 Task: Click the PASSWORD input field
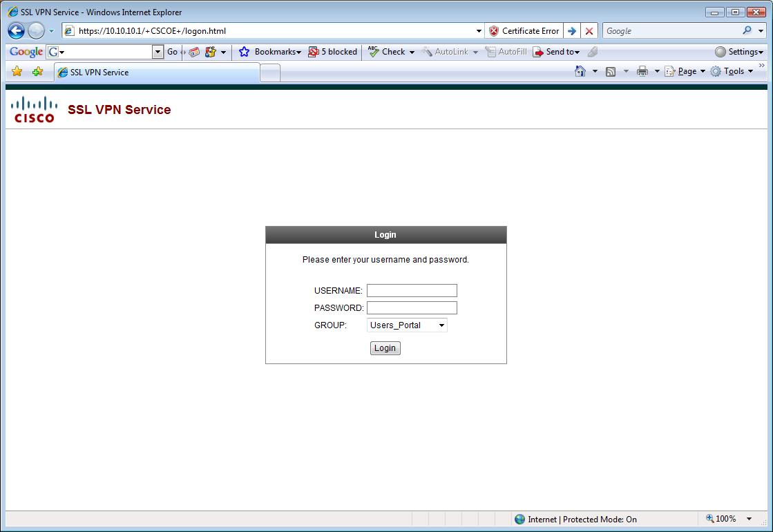(412, 307)
